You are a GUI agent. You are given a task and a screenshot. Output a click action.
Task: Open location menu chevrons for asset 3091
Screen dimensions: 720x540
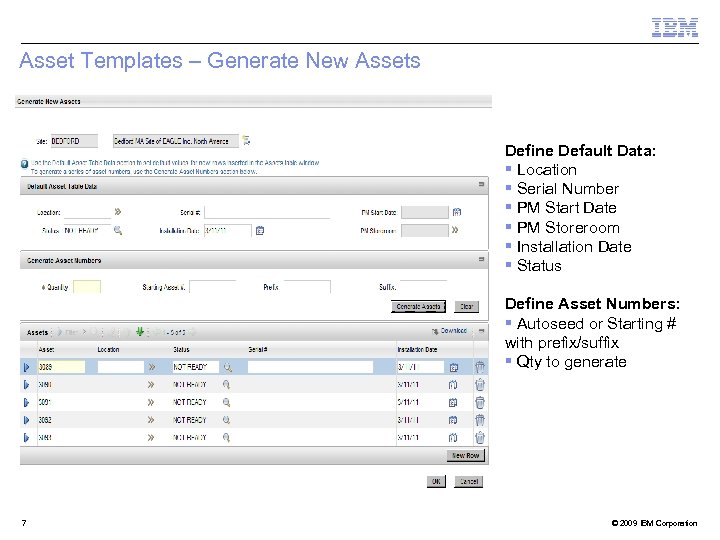151,402
